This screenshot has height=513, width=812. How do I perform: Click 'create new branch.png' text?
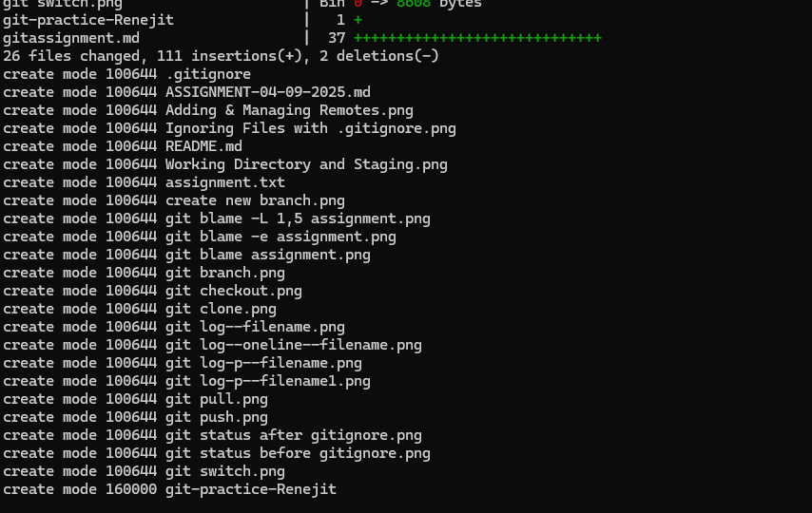coord(255,200)
